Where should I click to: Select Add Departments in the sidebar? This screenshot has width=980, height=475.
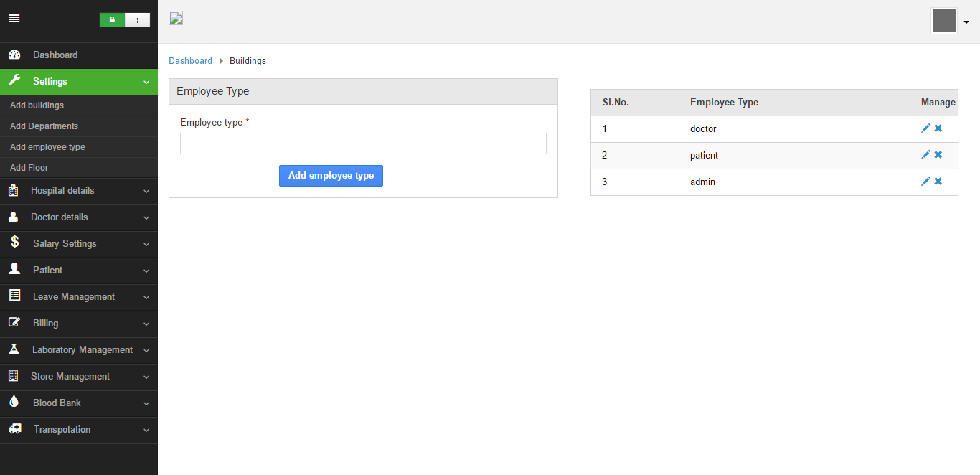[44, 126]
